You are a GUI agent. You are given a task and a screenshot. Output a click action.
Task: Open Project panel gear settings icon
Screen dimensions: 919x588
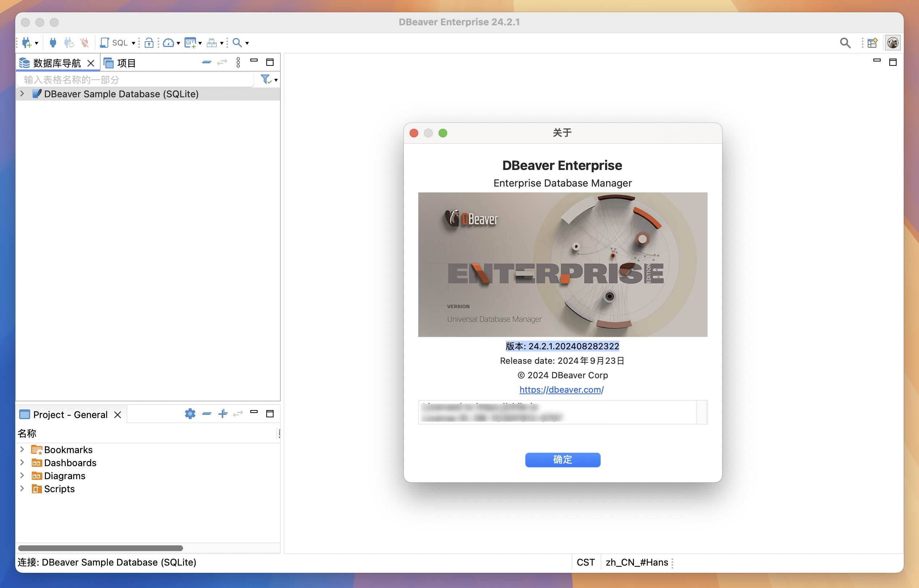coord(190,413)
